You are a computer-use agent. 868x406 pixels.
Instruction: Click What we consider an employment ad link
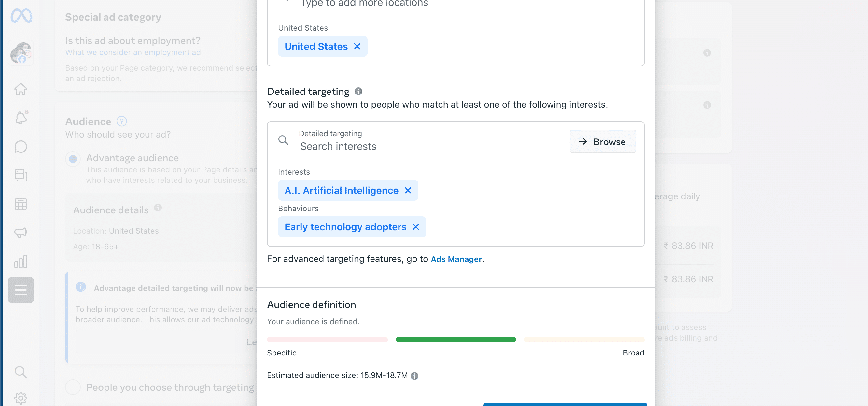(132, 52)
